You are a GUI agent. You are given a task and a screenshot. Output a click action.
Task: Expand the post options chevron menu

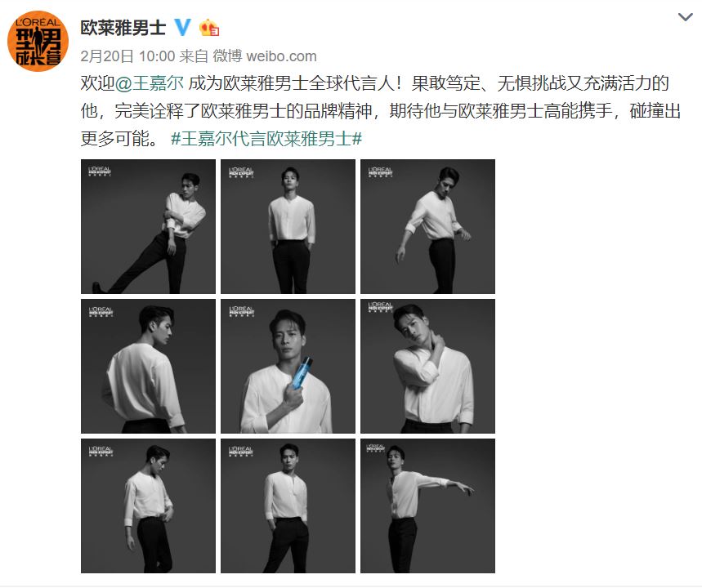click(685, 17)
